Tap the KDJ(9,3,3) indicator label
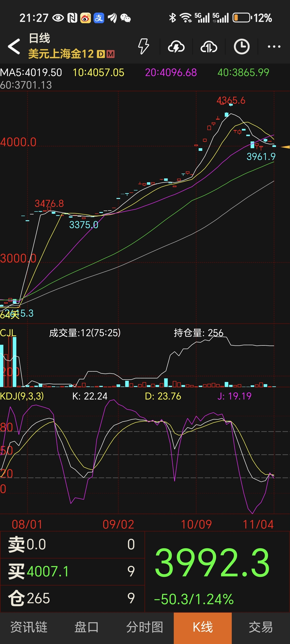This screenshot has height=644, width=290. (x=22, y=396)
